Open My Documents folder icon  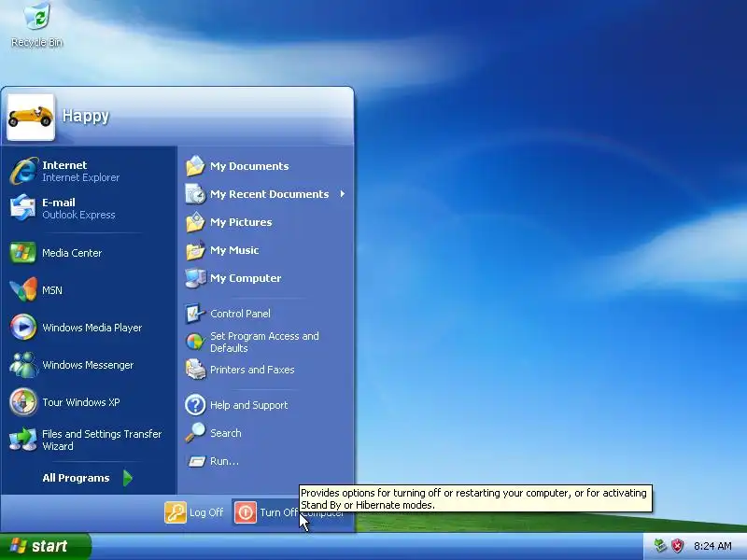(x=195, y=166)
